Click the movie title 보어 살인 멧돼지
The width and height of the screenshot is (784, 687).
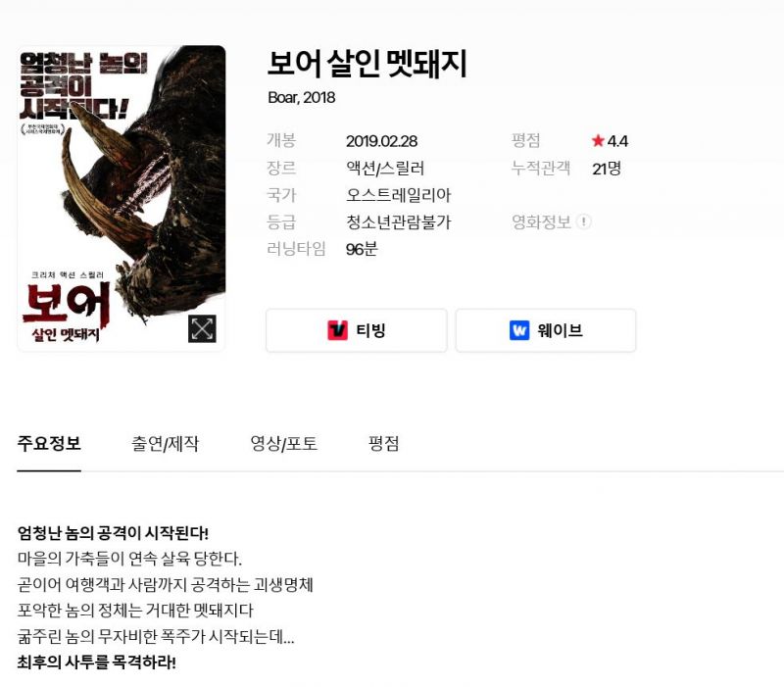[367, 64]
